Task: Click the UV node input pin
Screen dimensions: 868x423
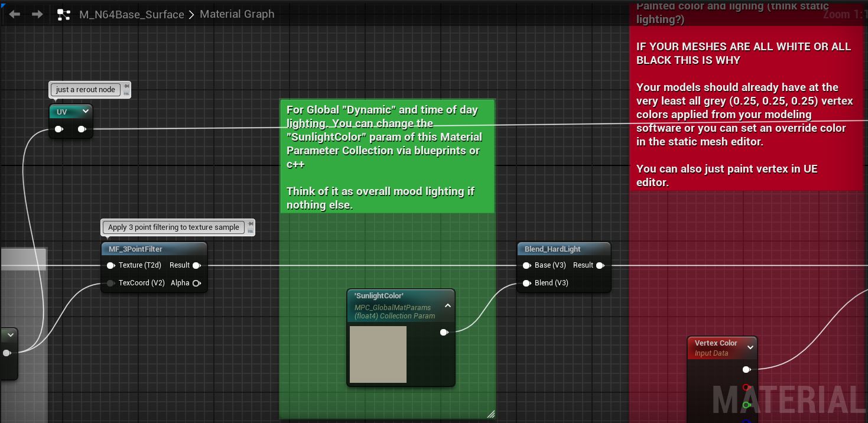Action: [58, 129]
